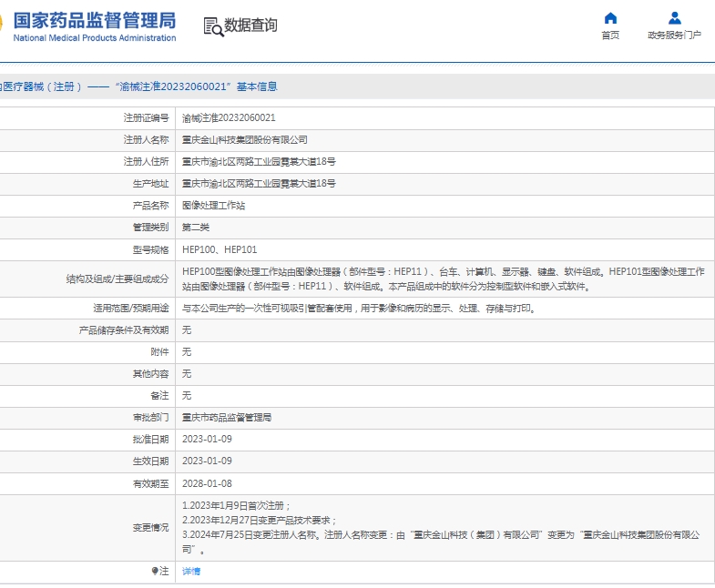Open the 政务服务门户 person icon

point(674,18)
